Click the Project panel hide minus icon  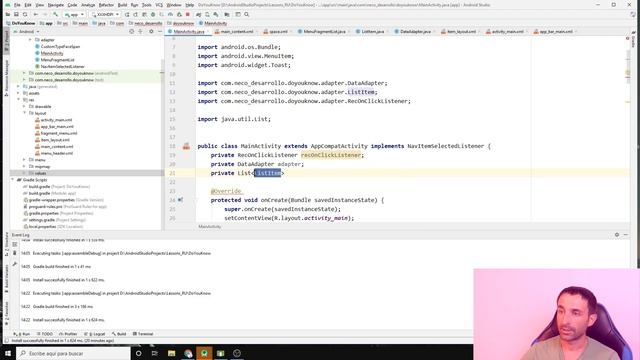pyautogui.click(x=160, y=31)
